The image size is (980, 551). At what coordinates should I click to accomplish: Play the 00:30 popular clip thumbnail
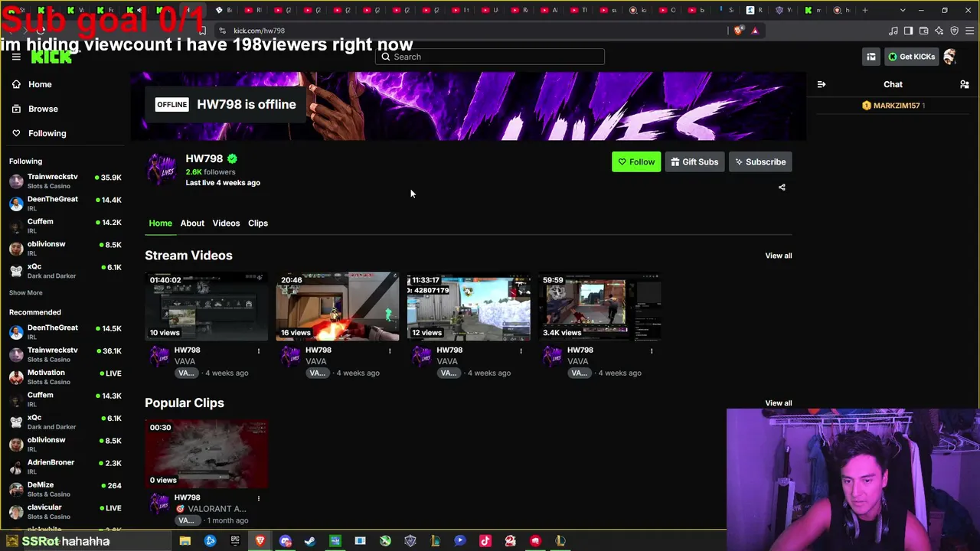tap(207, 454)
